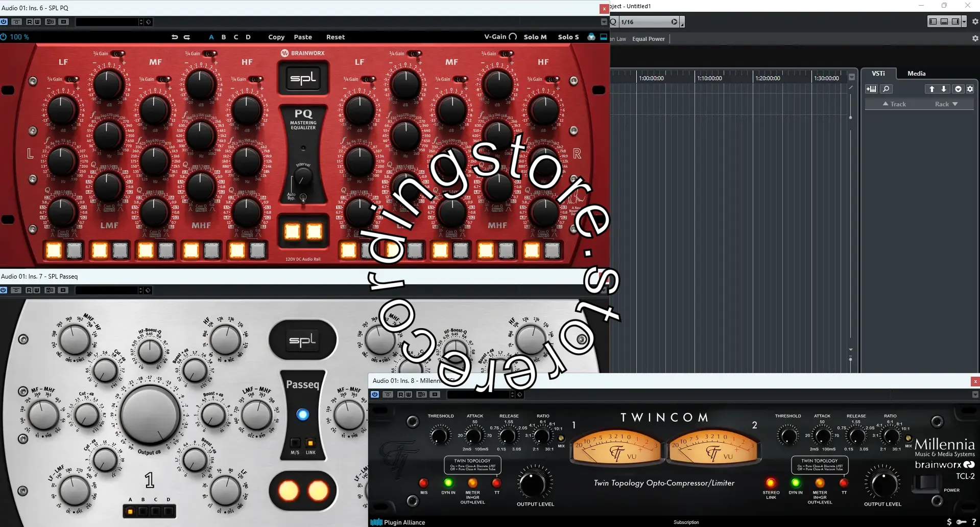The width and height of the screenshot is (980, 527).
Task: Open the Quantize preset 1/16 dropdown
Action: click(649, 22)
